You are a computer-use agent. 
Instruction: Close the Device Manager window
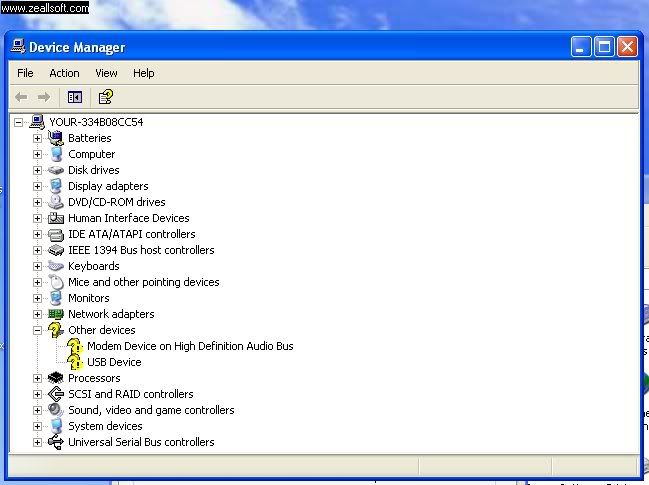(x=627, y=46)
